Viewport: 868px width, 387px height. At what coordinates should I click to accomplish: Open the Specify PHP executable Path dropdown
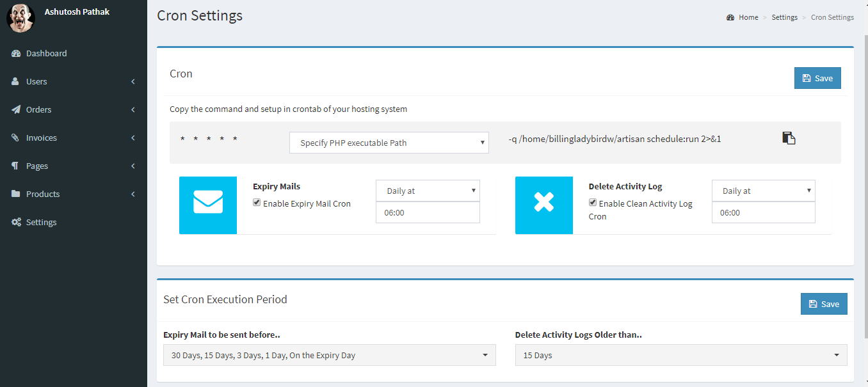point(389,143)
